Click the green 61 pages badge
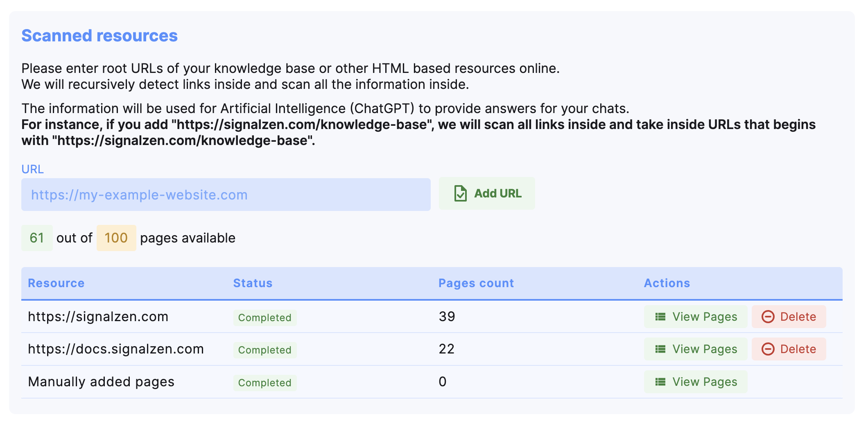Viewport: 868px width, 426px height. point(37,238)
